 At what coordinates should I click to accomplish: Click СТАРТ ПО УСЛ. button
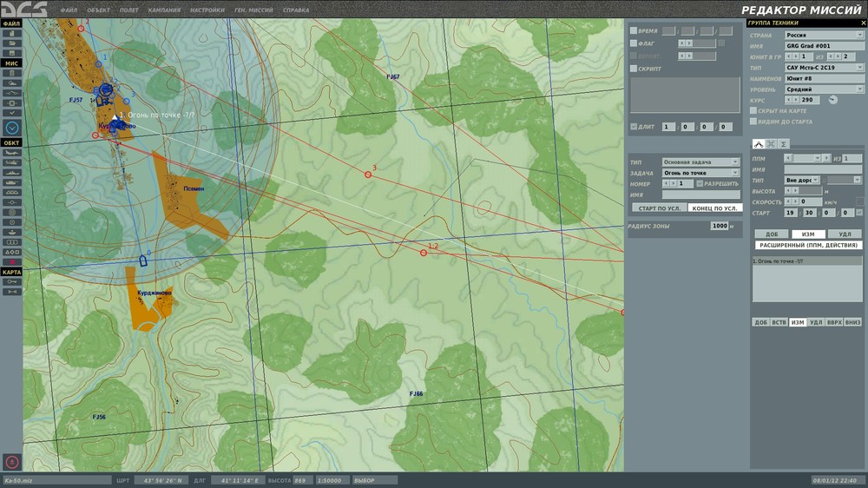click(660, 208)
